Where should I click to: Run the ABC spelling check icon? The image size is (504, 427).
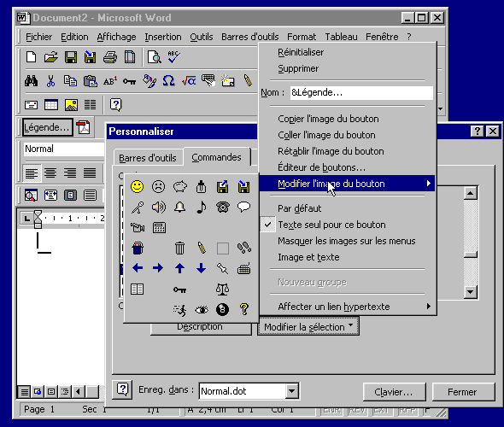tap(174, 57)
